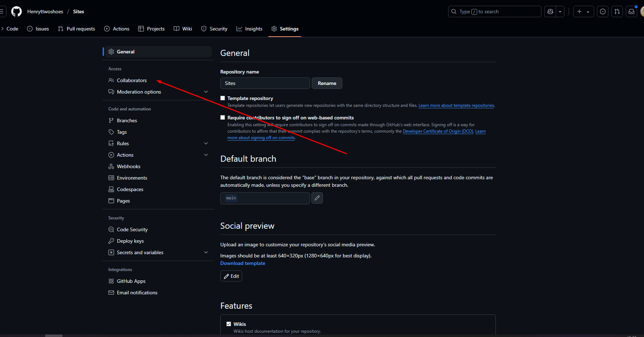644x337 pixels.
Task: Expand the Rules section chevron
Action: 206,143
